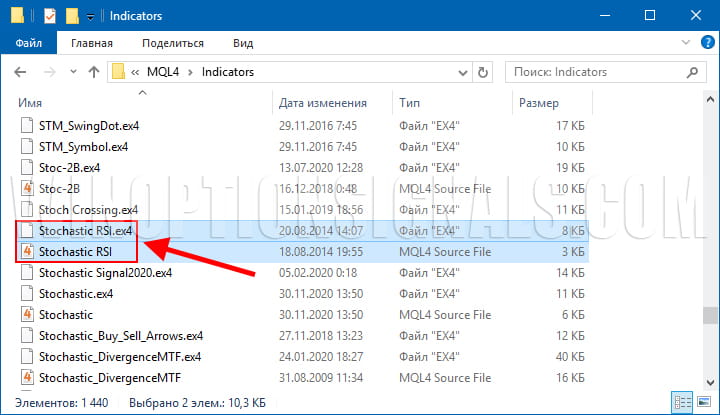Click the Stochastic_DivergenceMTF source file icon
This screenshot has height=415, width=720.
pos(28,377)
